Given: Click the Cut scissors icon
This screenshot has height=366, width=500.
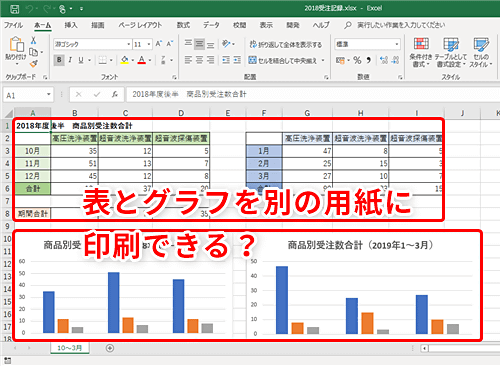Looking at the screenshot, I should point(33,40).
